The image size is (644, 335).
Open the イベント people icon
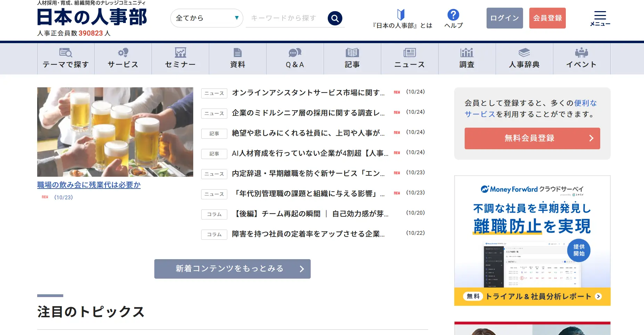[581, 53]
